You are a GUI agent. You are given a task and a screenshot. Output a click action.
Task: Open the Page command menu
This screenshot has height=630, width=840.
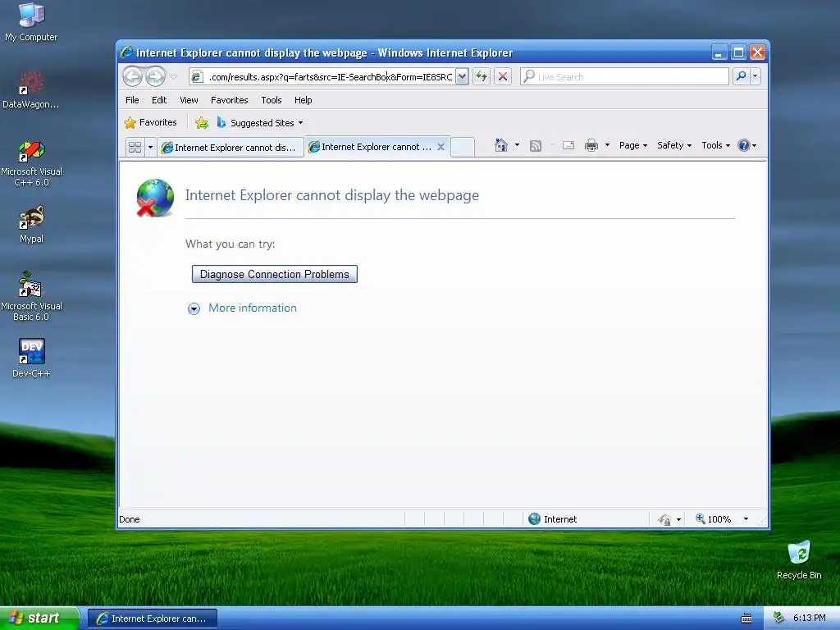coord(633,145)
